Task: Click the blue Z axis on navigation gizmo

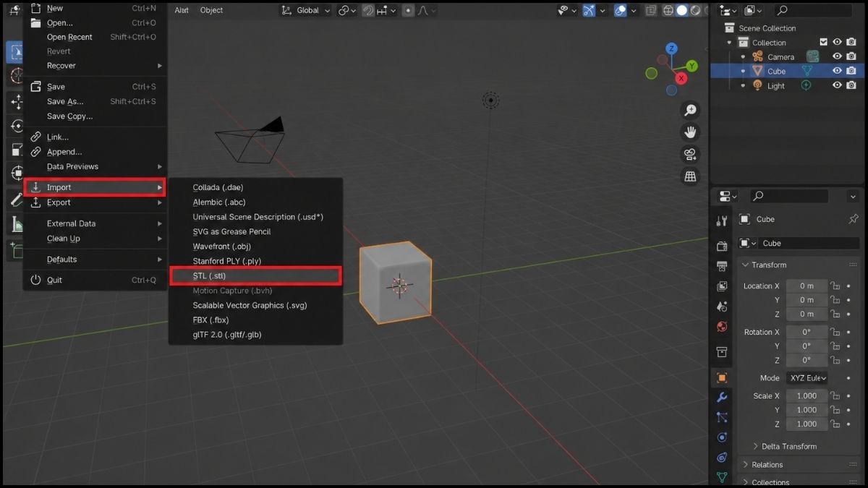Action: pos(672,48)
